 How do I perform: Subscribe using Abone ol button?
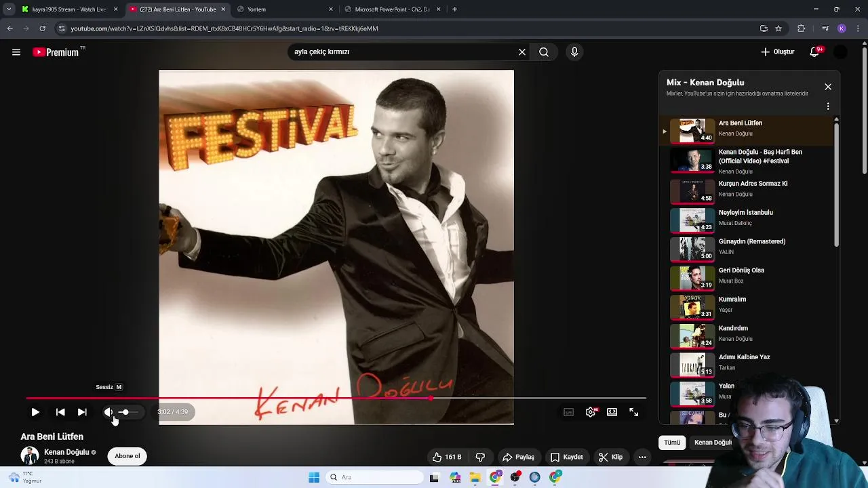tap(127, 456)
